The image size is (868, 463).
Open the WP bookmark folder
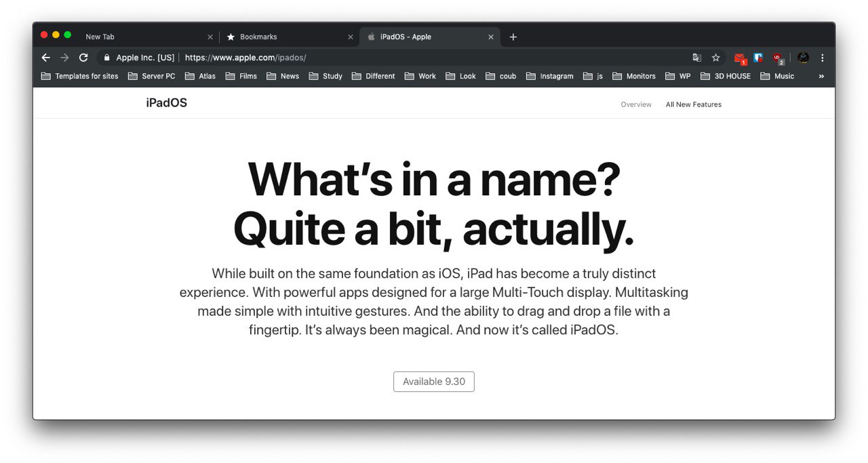click(678, 76)
